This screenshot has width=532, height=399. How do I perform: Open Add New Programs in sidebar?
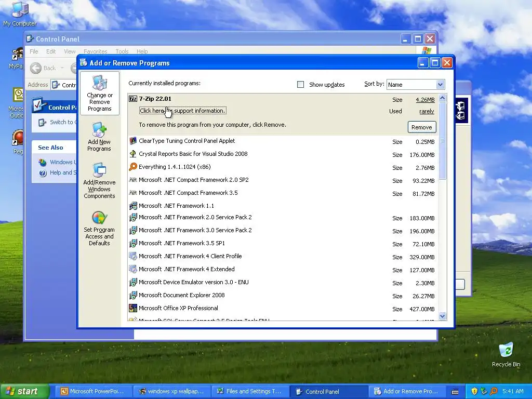pyautogui.click(x=99, y=137)
